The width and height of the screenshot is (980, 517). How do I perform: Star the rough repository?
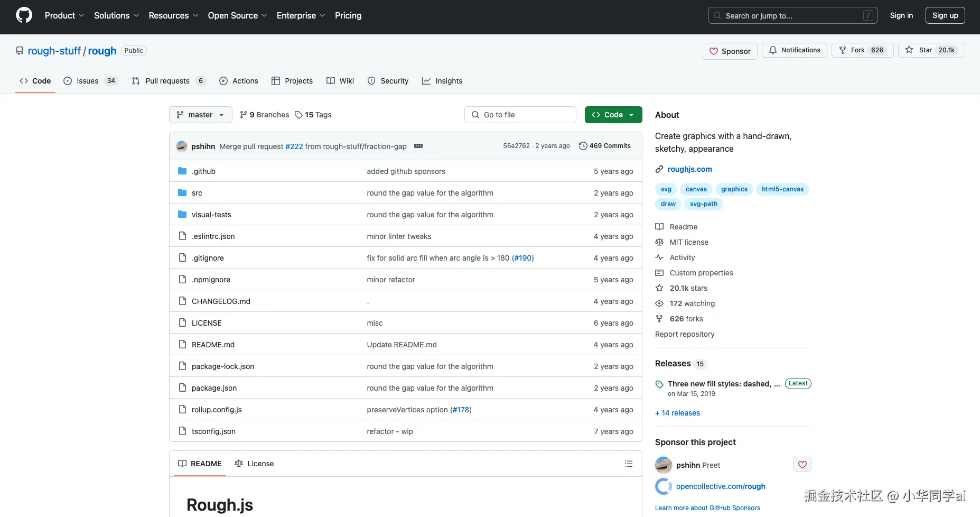[x=931, y=50]
